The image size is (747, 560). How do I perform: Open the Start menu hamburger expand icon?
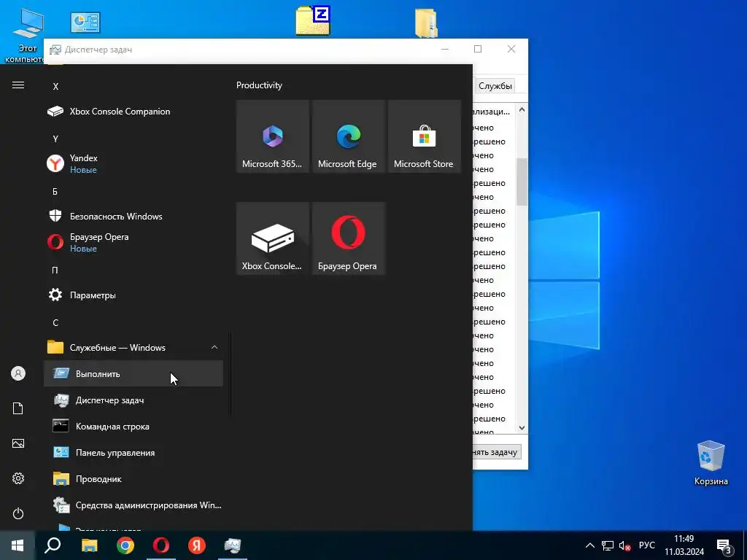coord(18,85)
